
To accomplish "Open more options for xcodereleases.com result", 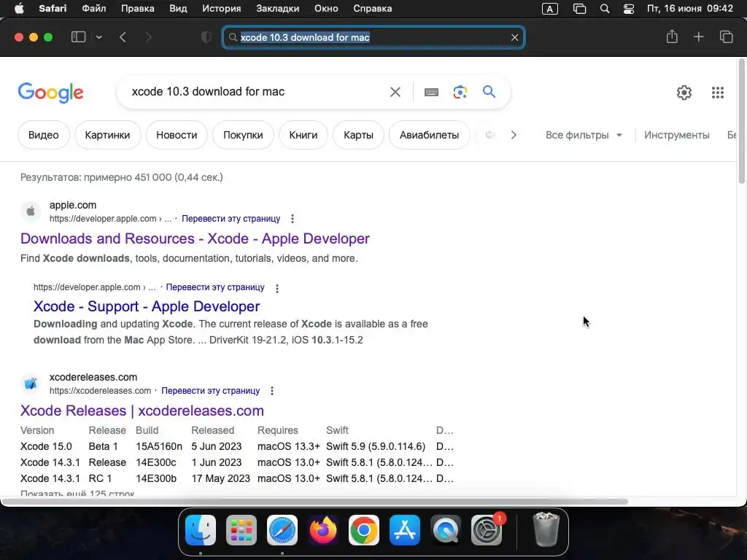I will 272,391.
